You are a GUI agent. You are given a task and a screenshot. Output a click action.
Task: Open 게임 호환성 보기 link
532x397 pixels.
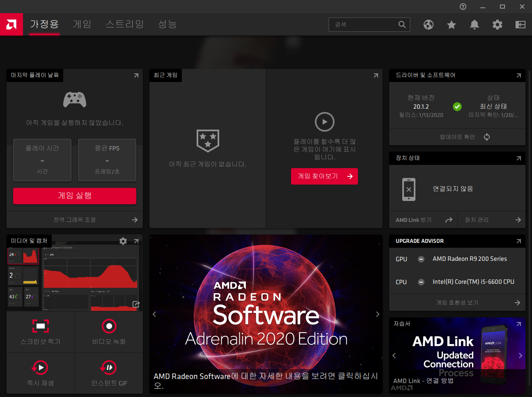[x=457, y=303]
